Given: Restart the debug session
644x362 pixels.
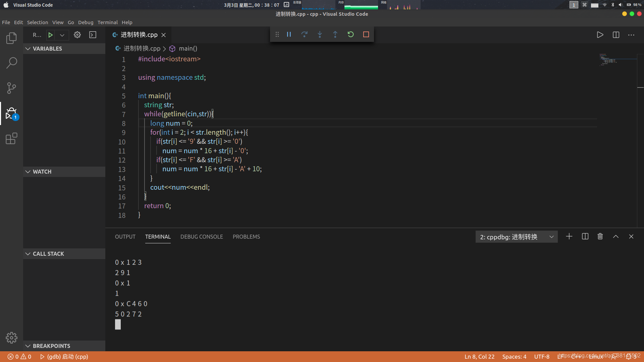Looking at the screenshot, I should pyautogui.click(x=351, y=35).
